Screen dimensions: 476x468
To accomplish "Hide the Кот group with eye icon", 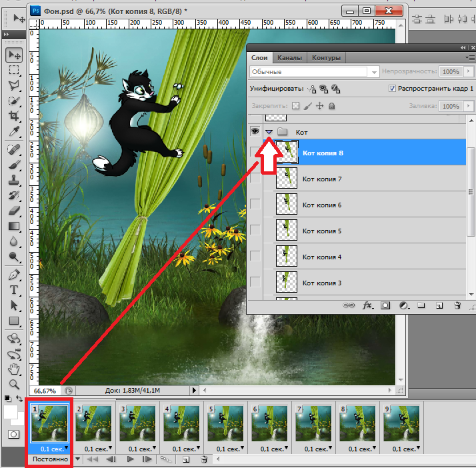I will 255,131.
